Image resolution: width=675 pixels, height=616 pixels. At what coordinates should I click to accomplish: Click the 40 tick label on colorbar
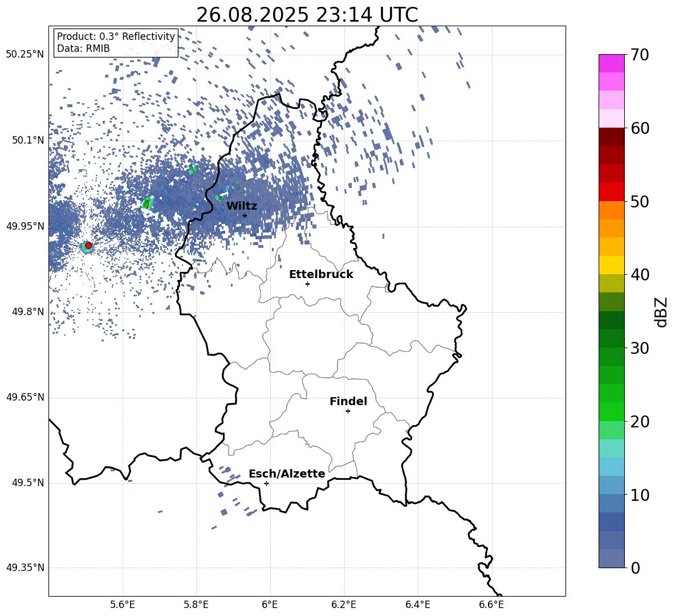pos(640,275)
